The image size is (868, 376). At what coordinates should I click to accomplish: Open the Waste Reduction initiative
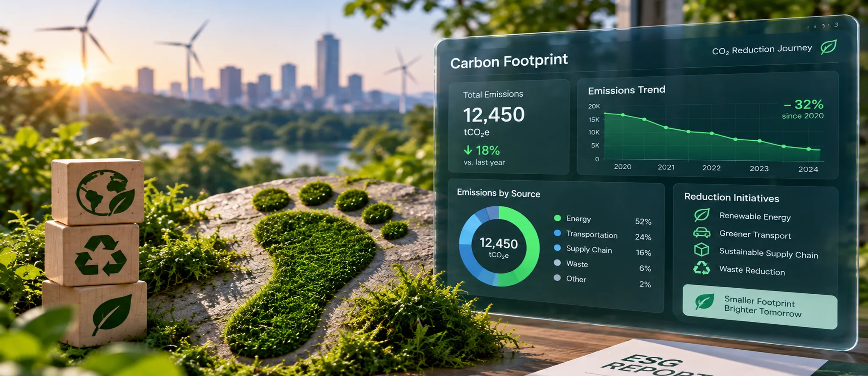(740, 270)
